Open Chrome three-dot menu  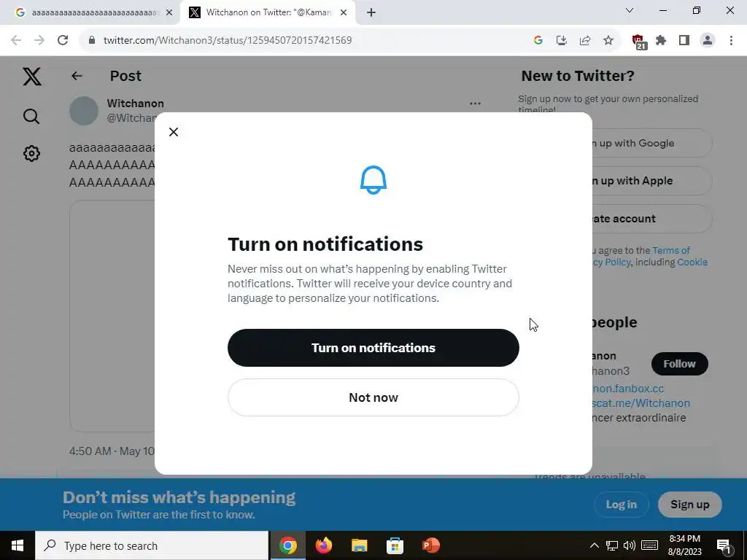click(731, 41)
